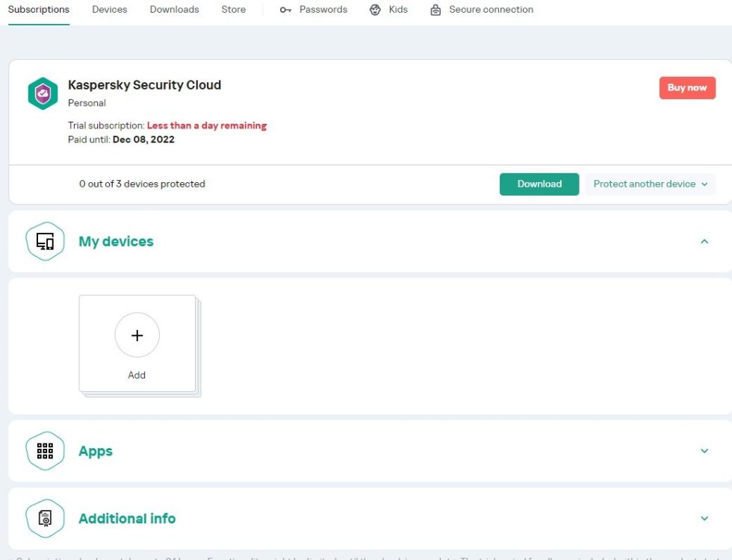
Task: Click the Kaspersky Security Cloud title
Action: click(145, 85)
